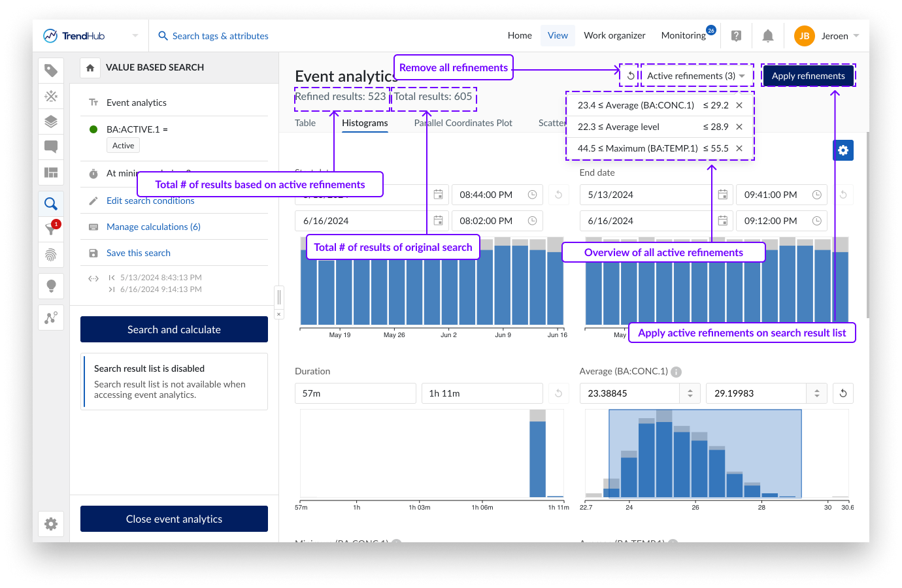Click the Apply refinements button

coord(808,76)
